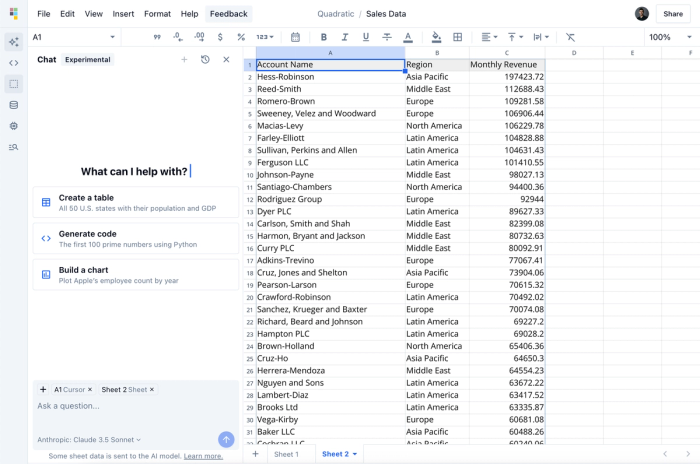Switch to the Sheet 1 tab

click(286, 454)
